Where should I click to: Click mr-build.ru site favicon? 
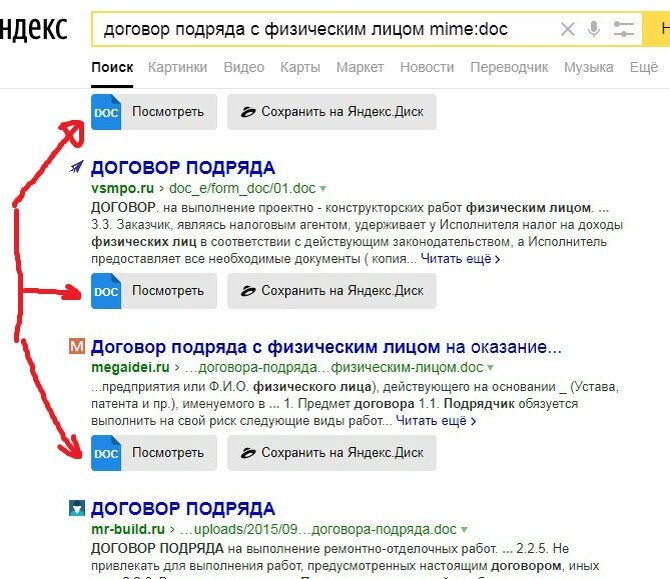77,508
